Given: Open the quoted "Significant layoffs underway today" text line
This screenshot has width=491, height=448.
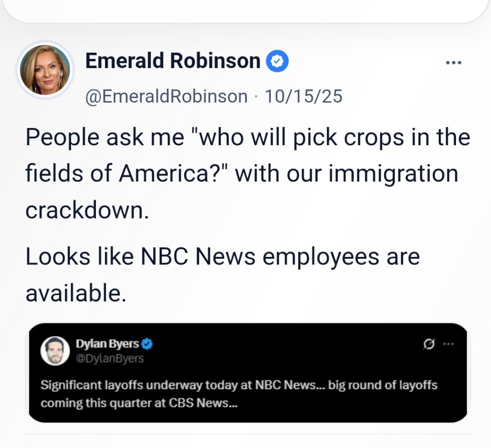Looking at the screenshot, I should tap(239, 385).
